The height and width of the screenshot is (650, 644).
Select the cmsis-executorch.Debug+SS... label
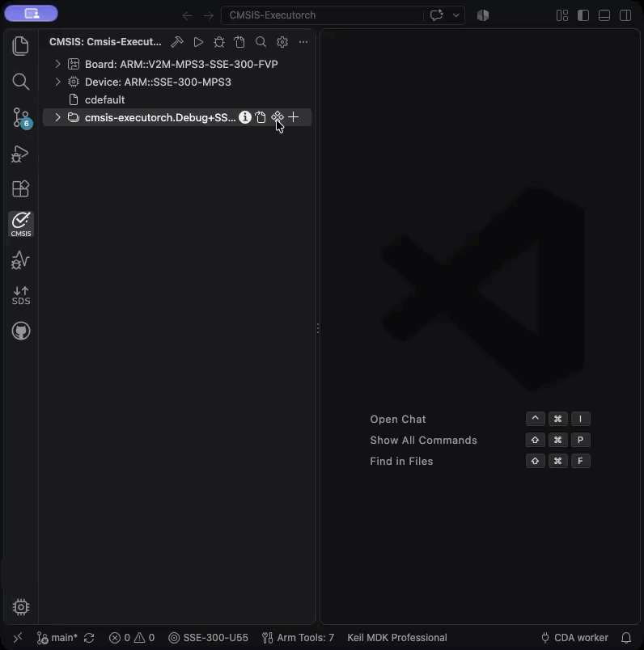pyautogui.click(x=160, y=118)
